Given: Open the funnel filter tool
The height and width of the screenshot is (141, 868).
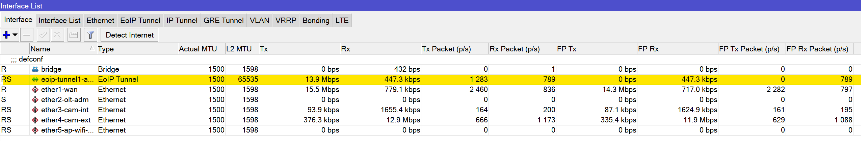Looking at the screenshot, I should pos(90,35).
